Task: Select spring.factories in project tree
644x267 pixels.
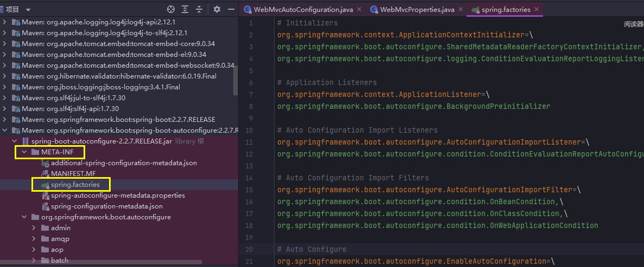Action: pos(75,185)
